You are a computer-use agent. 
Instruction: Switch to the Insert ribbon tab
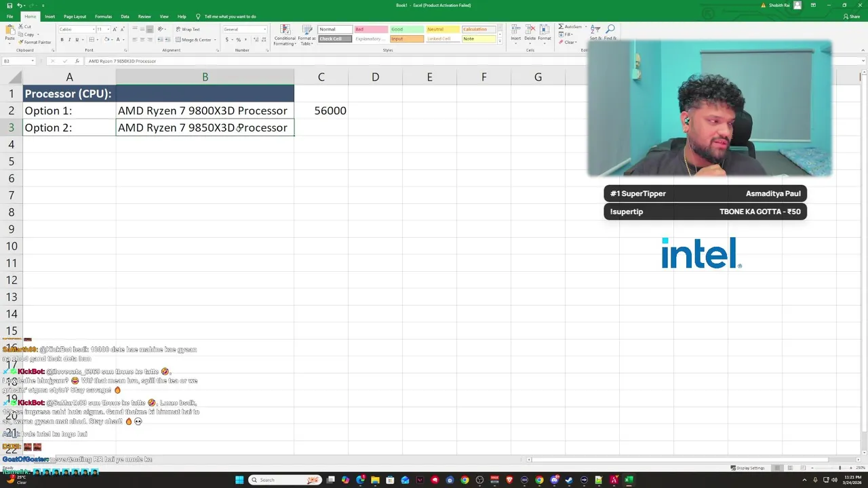[x=50, y=16]
